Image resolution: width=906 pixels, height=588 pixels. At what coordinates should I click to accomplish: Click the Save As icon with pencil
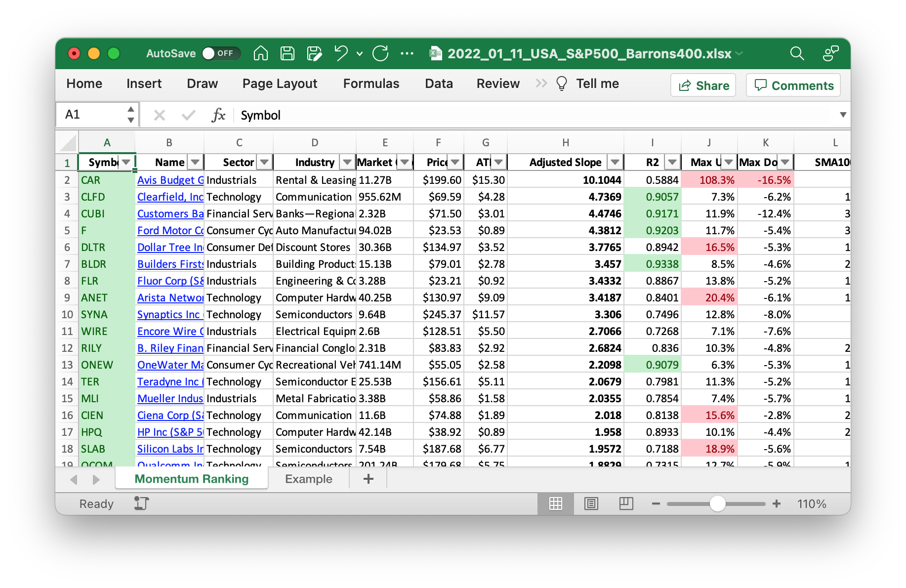(314, 53)
